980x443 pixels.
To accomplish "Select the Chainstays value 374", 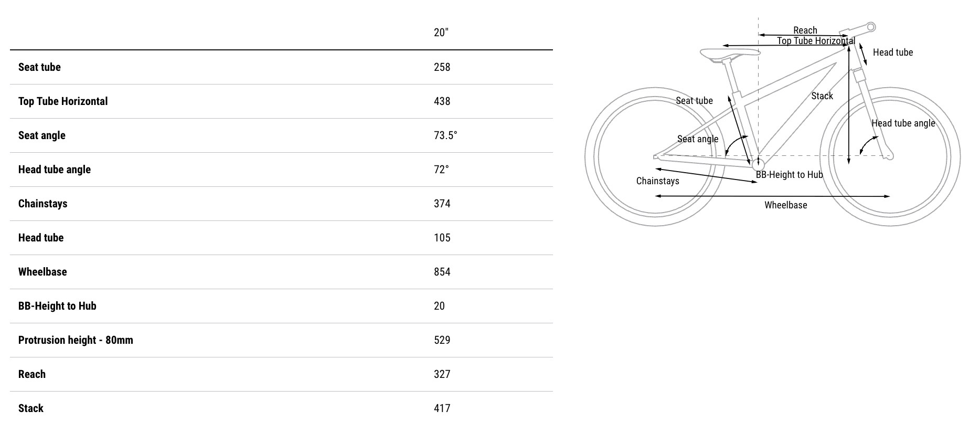I will 442,204.
